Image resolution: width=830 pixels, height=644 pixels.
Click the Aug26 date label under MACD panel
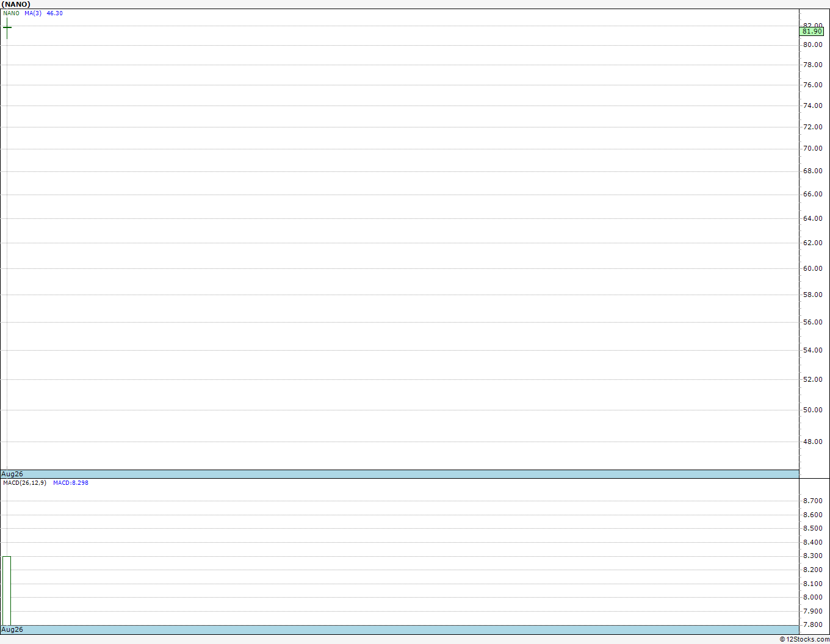point(12,629)
